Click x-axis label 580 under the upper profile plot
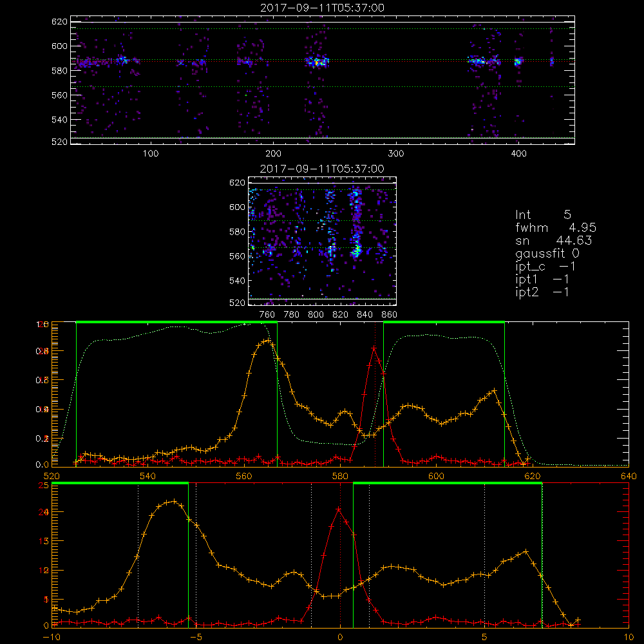Viewport: 644px width, 644px height. (x=341, y=476)
